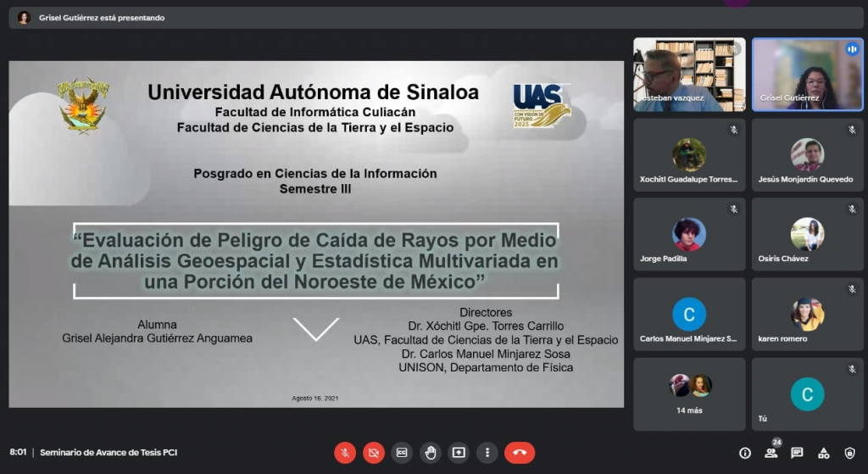The height and width of the screenshot is (474, 868).
Task: Click the present now icon
Action: 459,453
